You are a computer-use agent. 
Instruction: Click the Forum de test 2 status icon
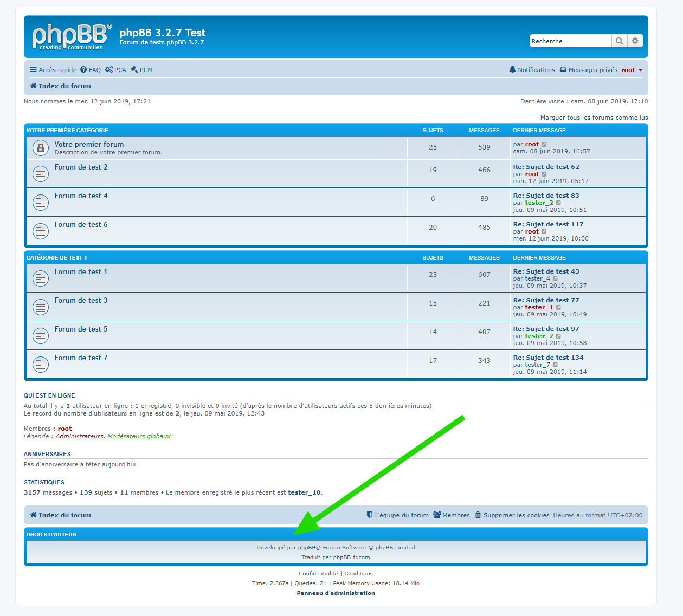coord(41,173)
